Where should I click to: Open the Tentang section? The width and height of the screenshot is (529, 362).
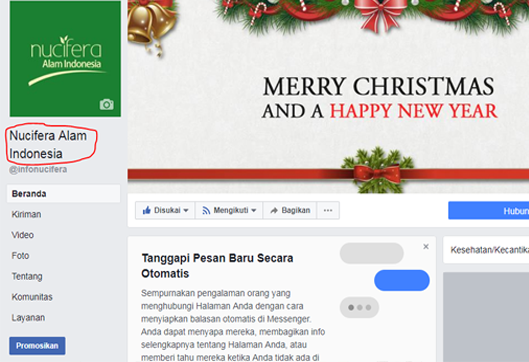27,277
